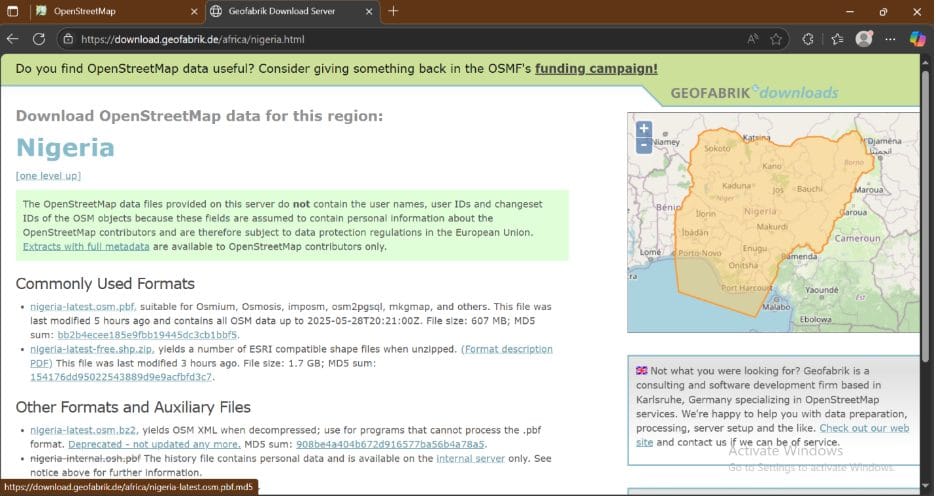
Task: Open the funding campaign link
Action: point(596,69)
